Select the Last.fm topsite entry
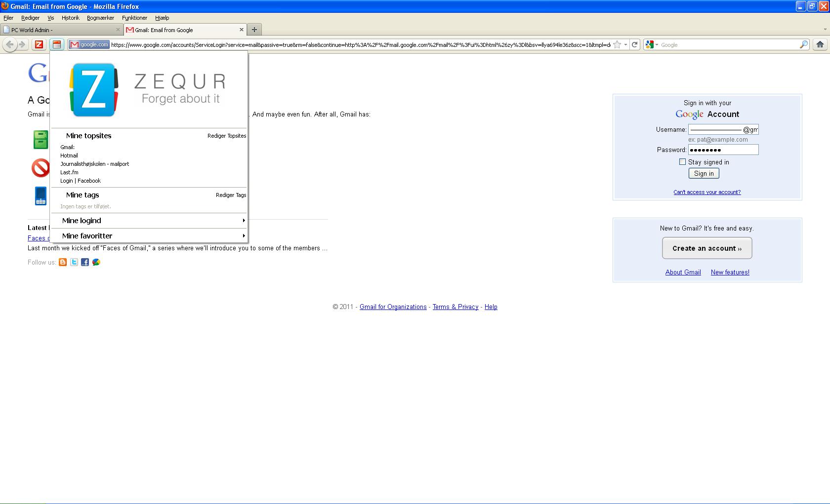830x504 pixels. [69, 172]
